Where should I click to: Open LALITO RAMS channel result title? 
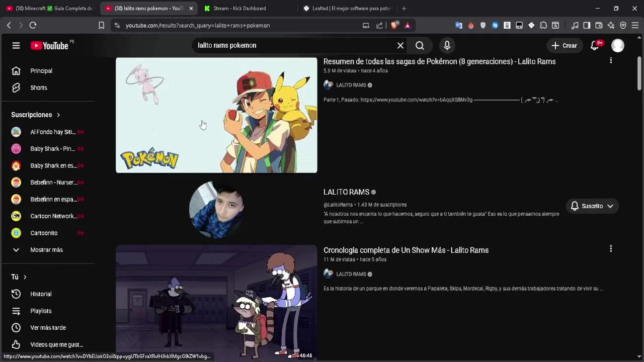pos(346,192)
